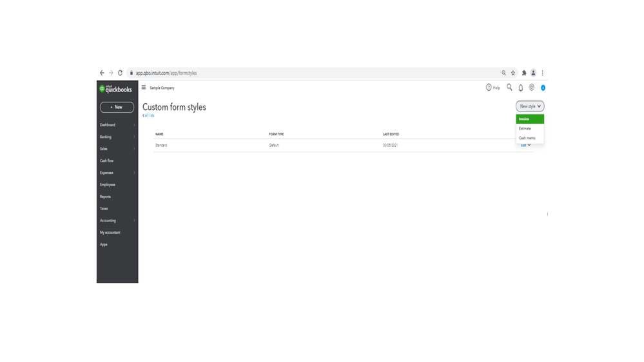Click the browser forward arrow
Viewport: 644px width, 362px height.
[111, 73]
